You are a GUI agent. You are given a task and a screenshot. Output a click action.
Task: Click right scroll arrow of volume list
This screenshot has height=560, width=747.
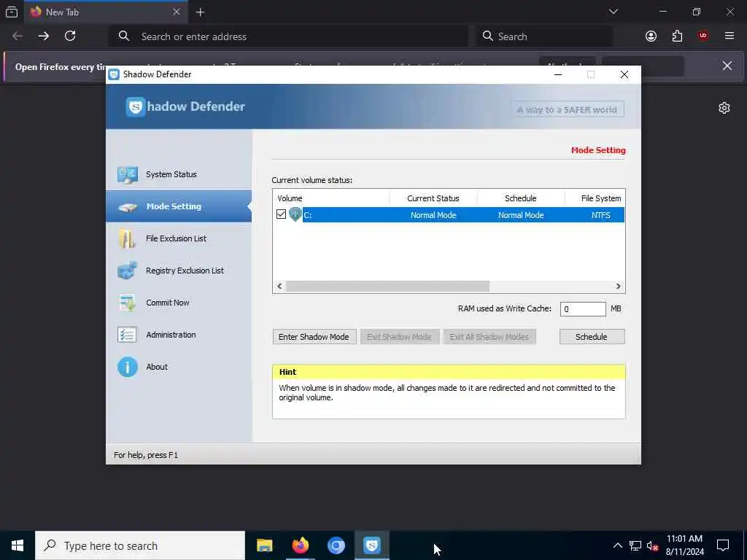pyautogui.click(x=619, y=286)
